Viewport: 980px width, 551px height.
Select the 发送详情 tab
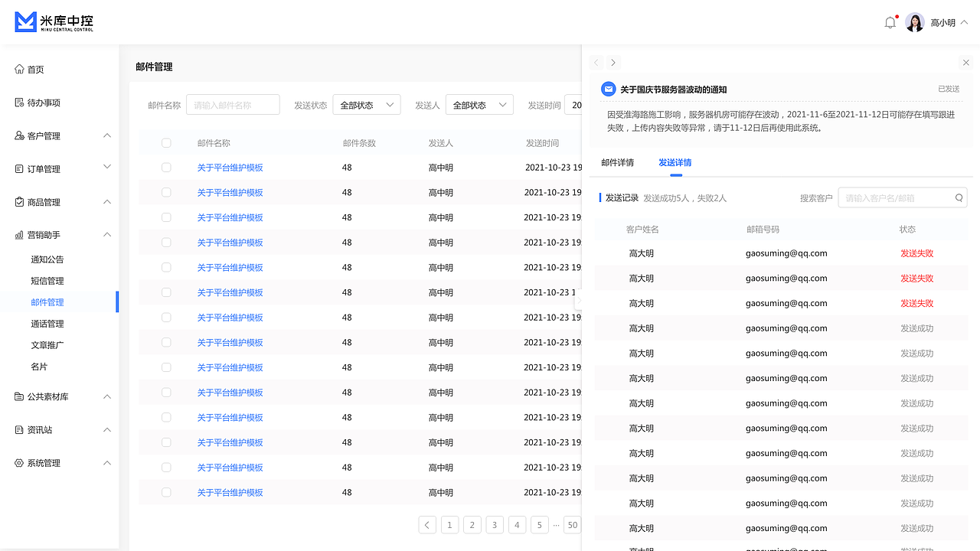[675, 163]
